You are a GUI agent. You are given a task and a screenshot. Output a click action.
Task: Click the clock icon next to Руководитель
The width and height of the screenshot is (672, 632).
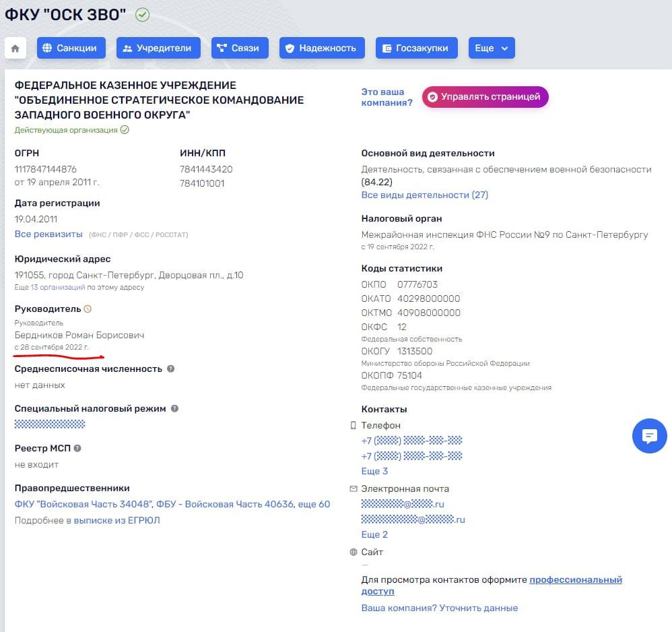pyautogui.click(x=88, y=309)
